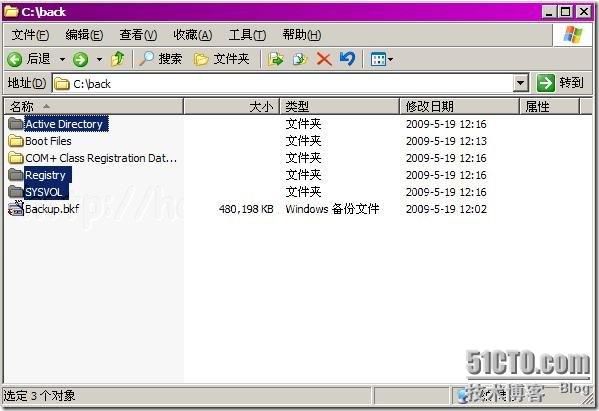
Task: Open the Views dropdown button
Action: 381,59
